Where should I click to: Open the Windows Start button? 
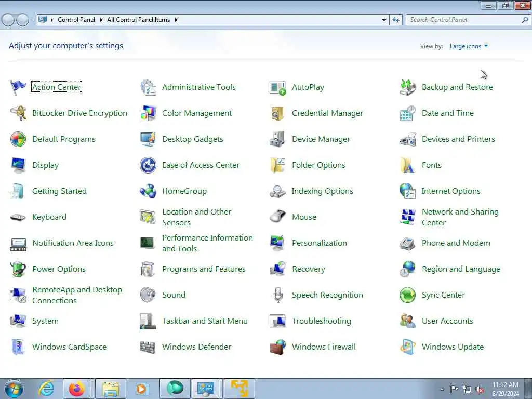[14, 389]
